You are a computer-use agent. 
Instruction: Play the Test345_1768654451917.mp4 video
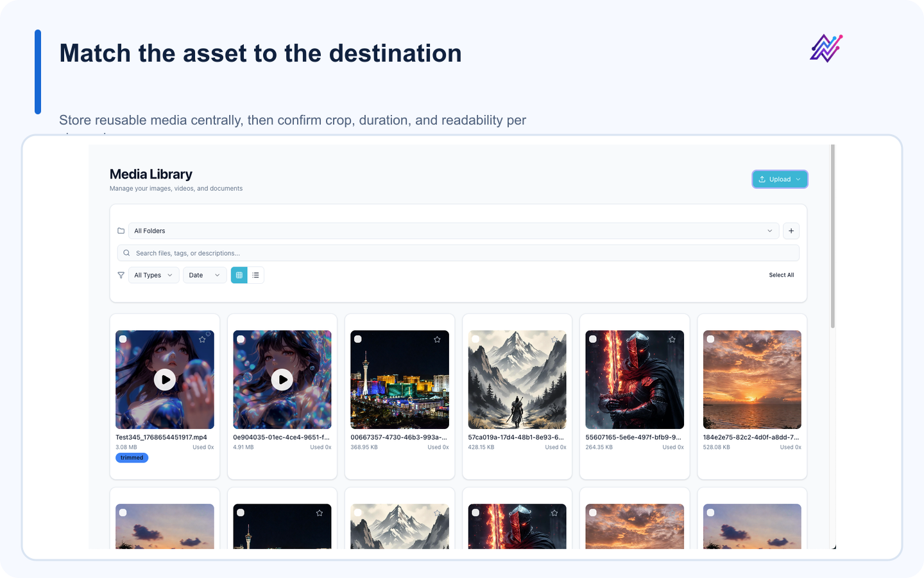tap(165, 380)
